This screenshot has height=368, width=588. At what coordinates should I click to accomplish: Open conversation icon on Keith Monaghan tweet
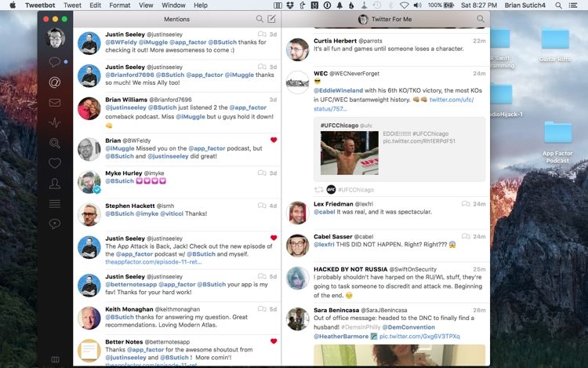(262, 309)
